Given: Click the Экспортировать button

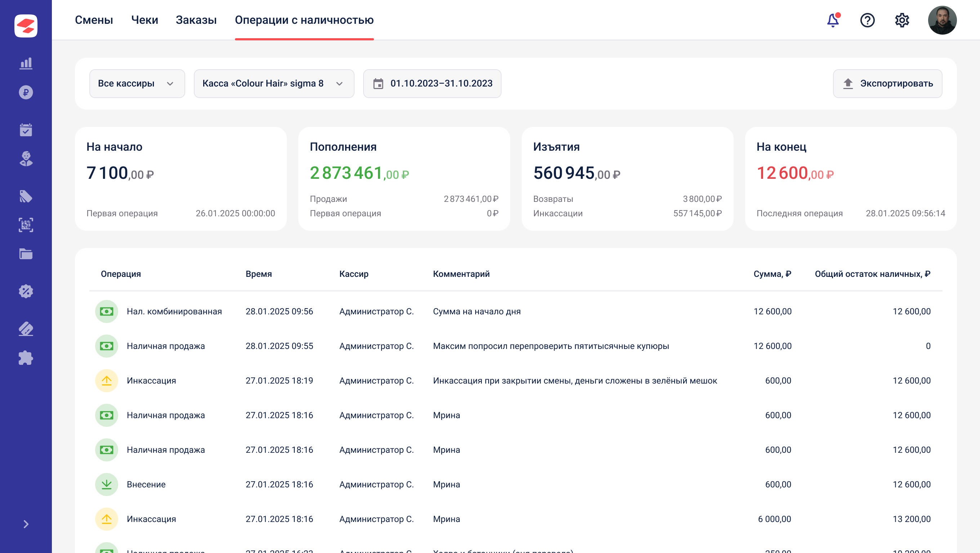Looking at the screenshot, I should point(887,83).
